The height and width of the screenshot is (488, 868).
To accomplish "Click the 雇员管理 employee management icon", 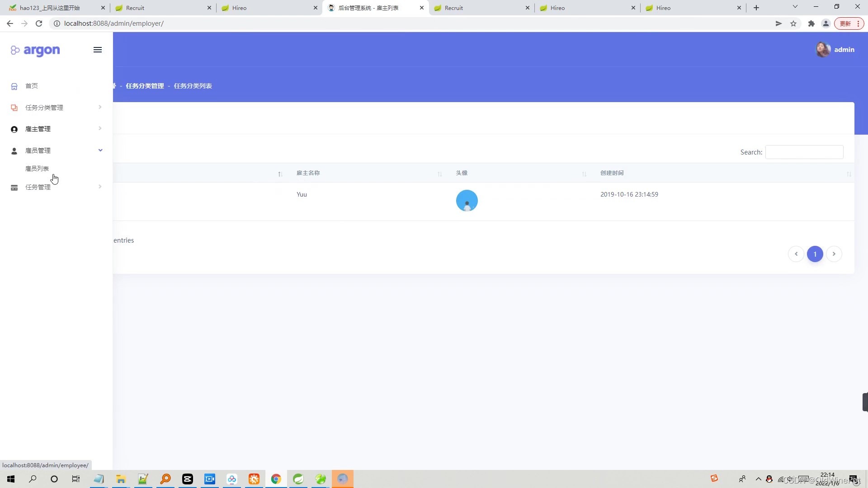I will (x=14, y=150).
